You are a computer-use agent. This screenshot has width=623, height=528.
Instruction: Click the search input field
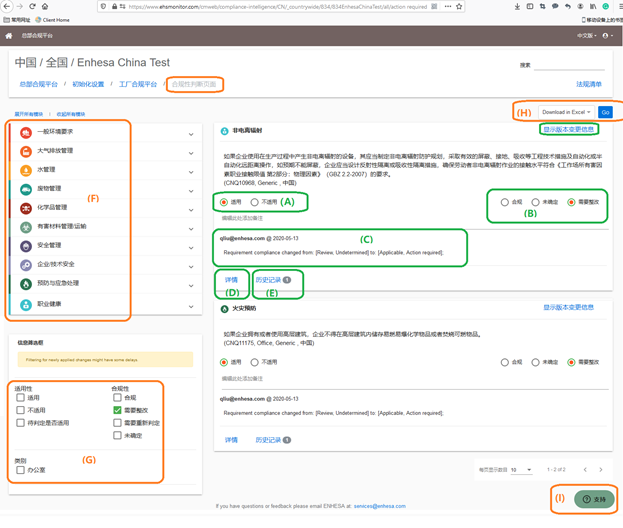coord(569,65)
